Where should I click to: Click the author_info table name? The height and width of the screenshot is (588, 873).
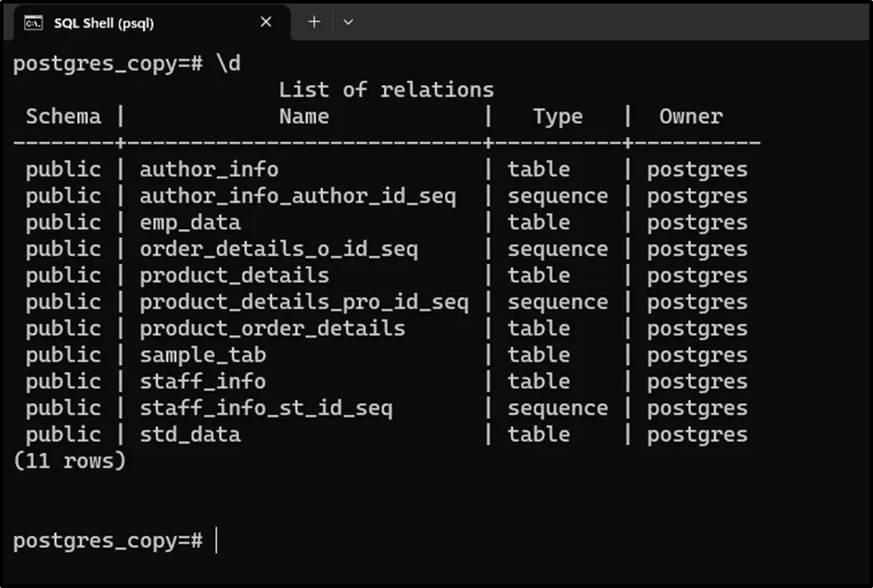coord(209,170)
